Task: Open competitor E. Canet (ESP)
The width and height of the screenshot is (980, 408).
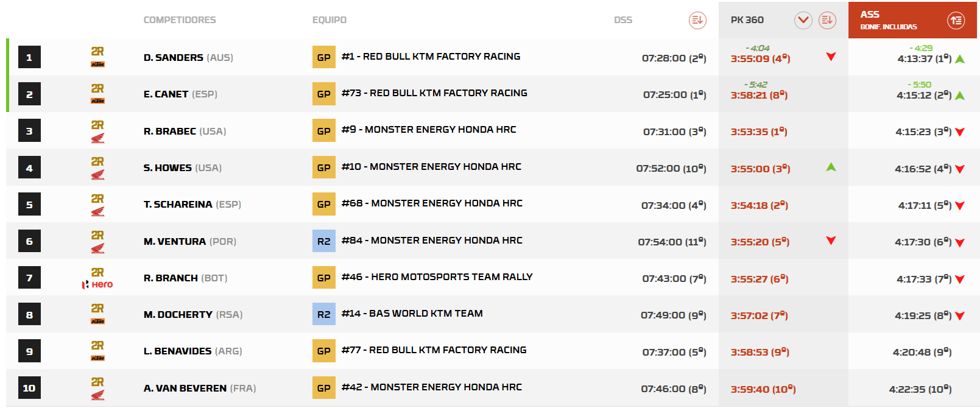Action: tap(180, 94)
